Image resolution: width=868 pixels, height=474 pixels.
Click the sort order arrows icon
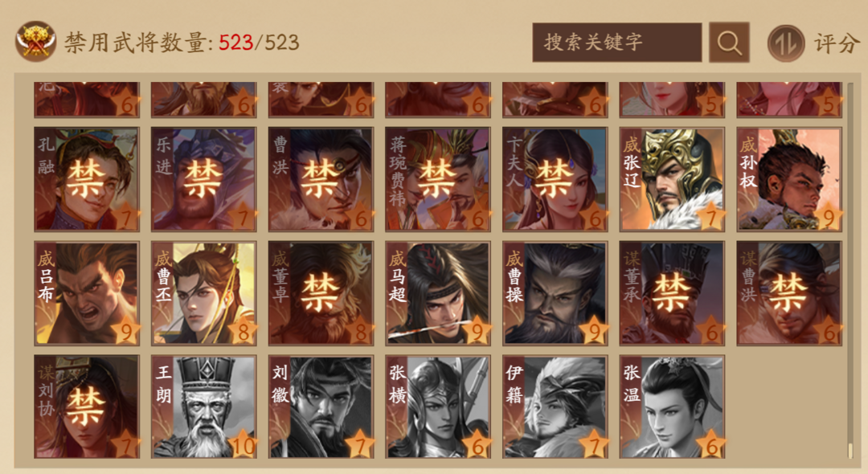pos(785,43)
